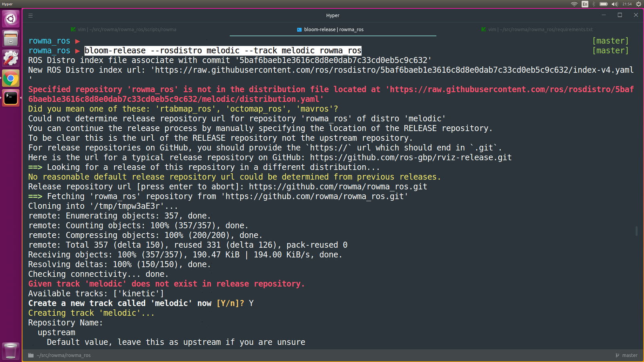The width and height of the screenshot is (644, 362).
Task: Click the Bluetooth indicator icon
Action: tap(594, 4)
